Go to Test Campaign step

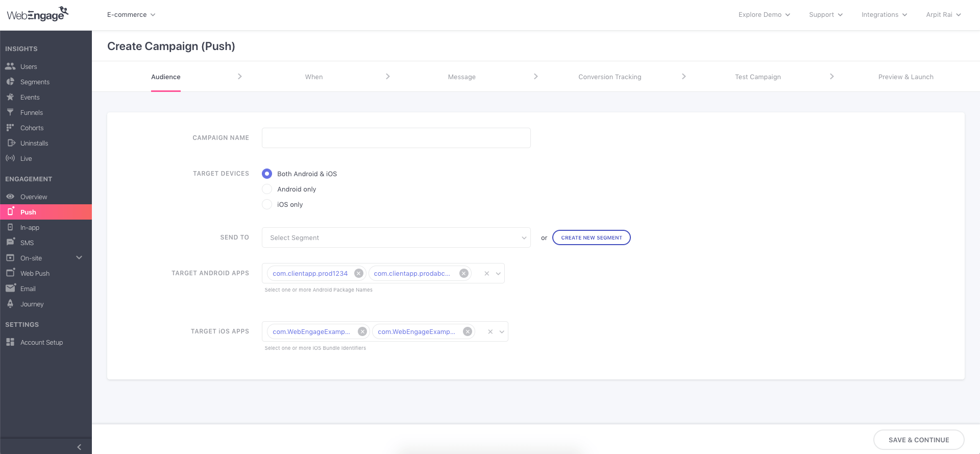758,77
